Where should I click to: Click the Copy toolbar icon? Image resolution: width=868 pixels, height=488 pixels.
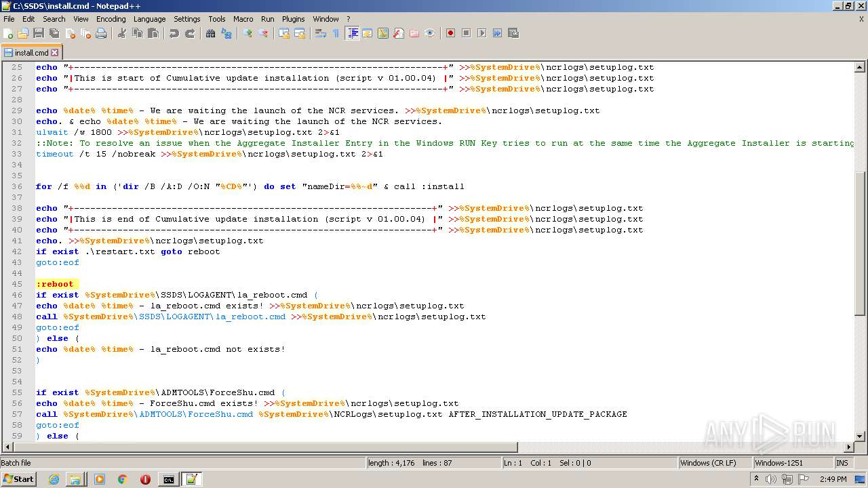(138, 33)
